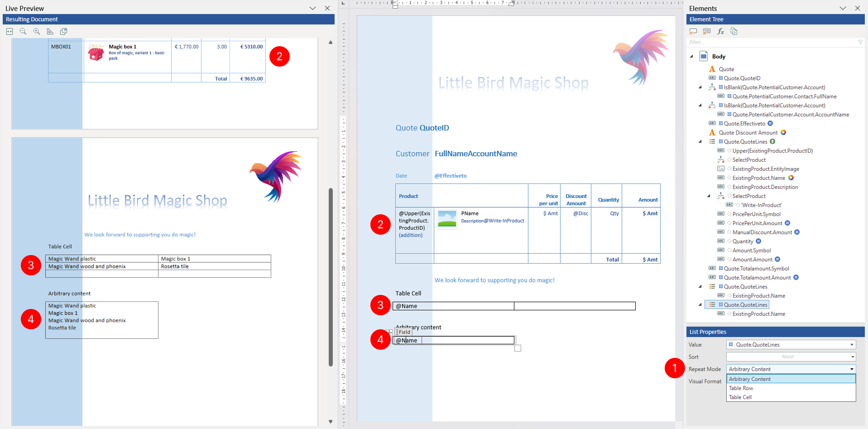Screen dimensions: 868x429
Task: Select ExistingProduct.Description tree node
Action: pyautogui.click(x=765, y=187)
